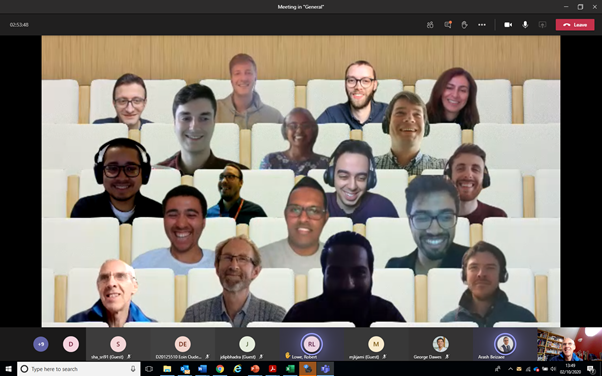This screenshot has width=602, height=376.
Task: Toggle the camera off
Action: (x=508, y=25)
